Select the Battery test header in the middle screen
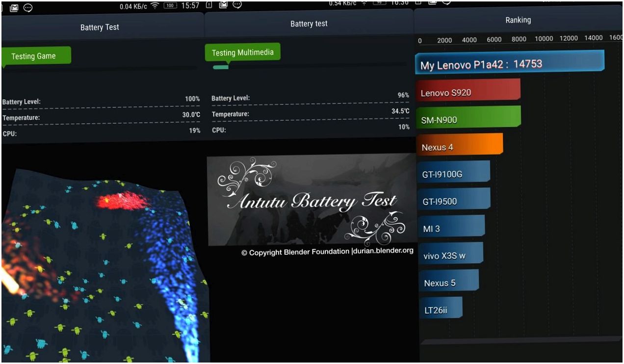Image resolution: width=624 pixels, height=364 pixels. 309,24
